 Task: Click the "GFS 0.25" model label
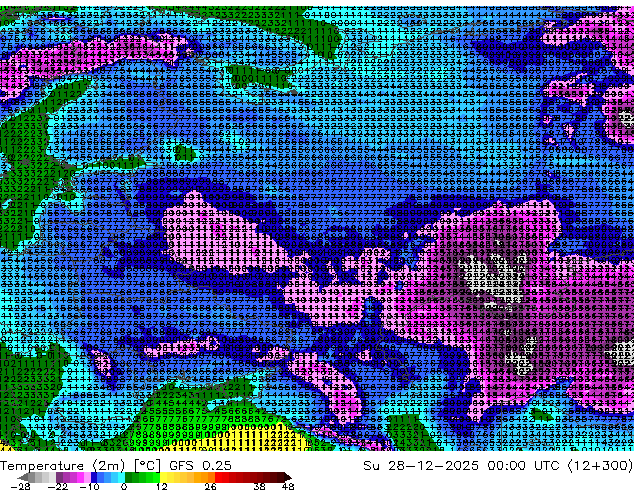tap(200, 466)
